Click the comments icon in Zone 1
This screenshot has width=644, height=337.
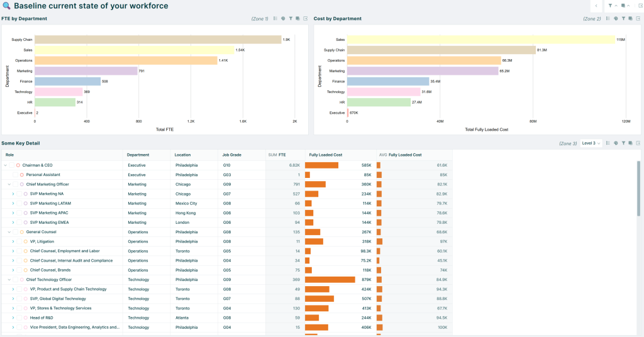(x=297, y=18)
